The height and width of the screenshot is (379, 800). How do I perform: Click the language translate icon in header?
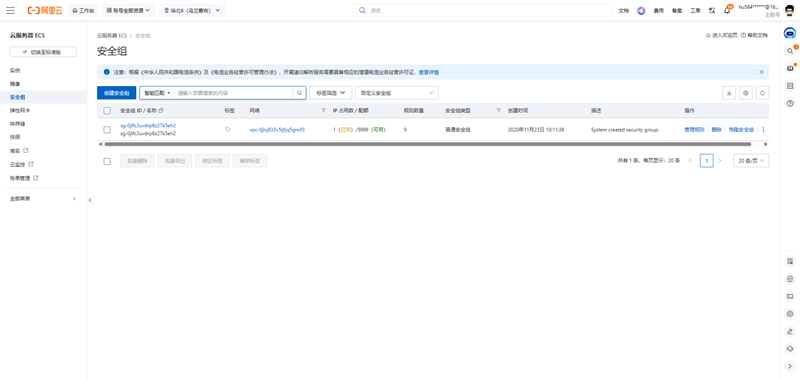712,11
